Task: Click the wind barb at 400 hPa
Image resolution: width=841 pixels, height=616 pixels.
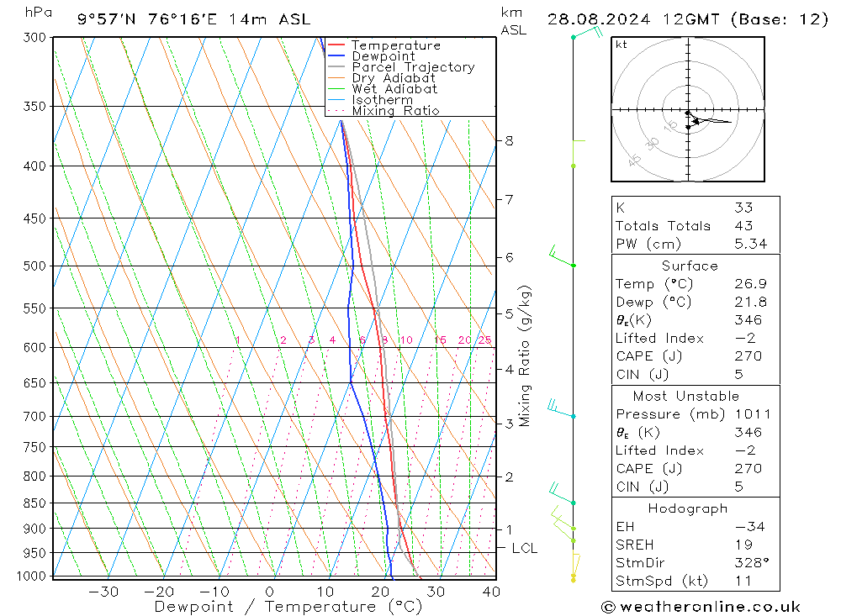Action: pyautogui.click(x=579, y=153)
